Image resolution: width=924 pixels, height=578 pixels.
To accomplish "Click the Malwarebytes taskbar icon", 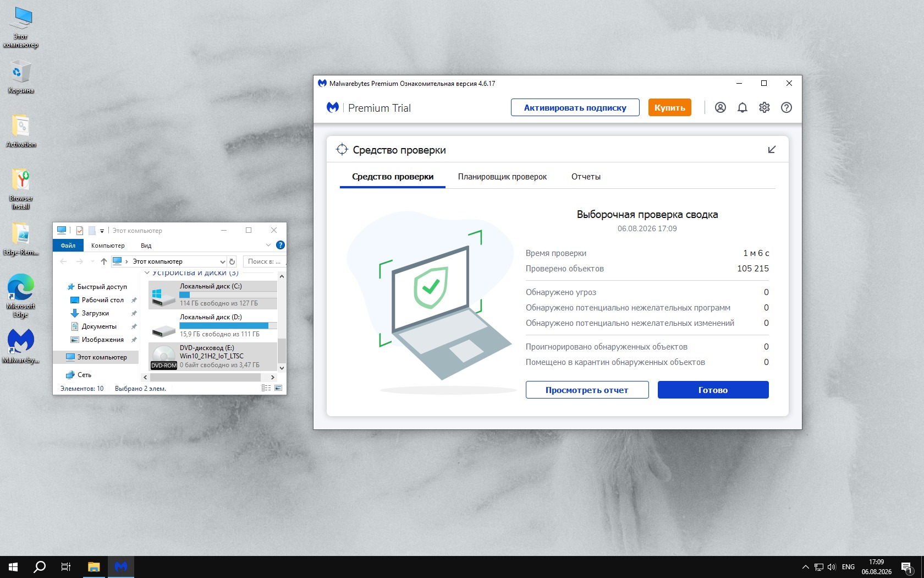I will tap(121, 567).
